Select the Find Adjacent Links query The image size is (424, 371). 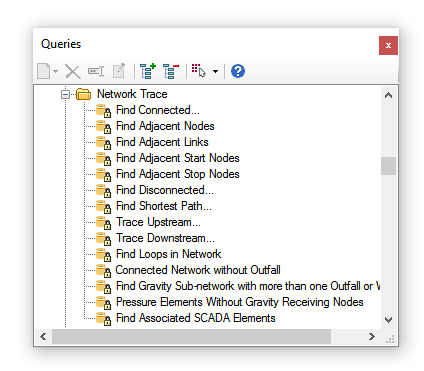point(162,142)
